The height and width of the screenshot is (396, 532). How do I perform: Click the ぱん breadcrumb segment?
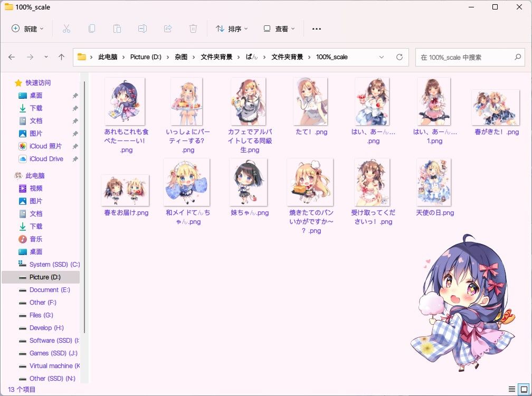pos(252,57)
